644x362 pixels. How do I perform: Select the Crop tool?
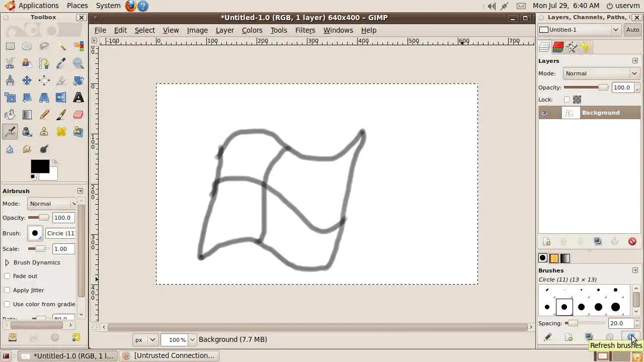pyautogui.click(x=61, y=80)
